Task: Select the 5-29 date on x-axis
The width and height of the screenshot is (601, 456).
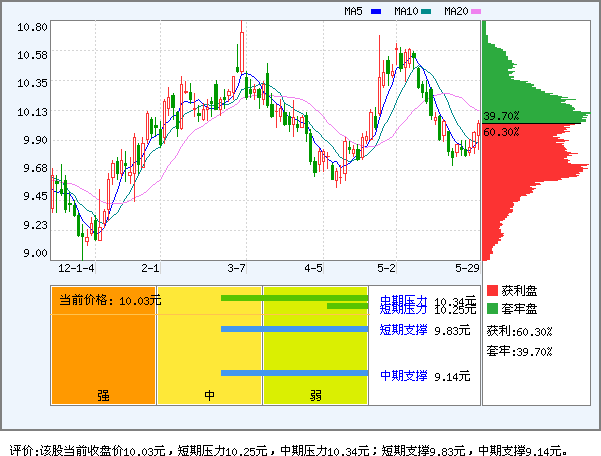Action: pyautogui.click(x=467, y=268)
